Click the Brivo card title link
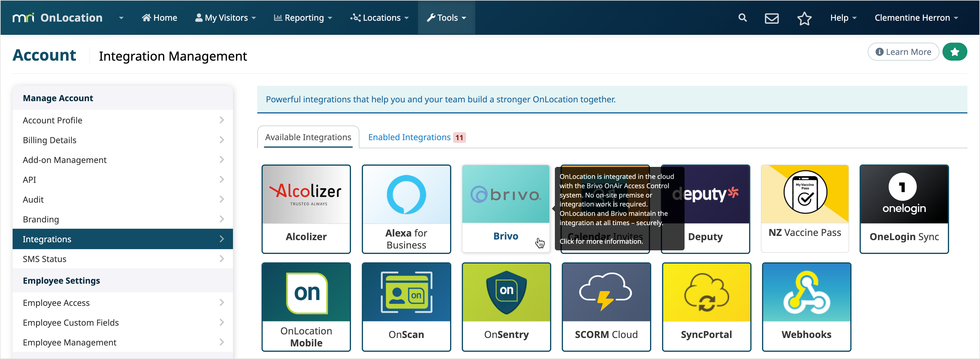This screenshot has width=980, height=359. tap(506, 236)
